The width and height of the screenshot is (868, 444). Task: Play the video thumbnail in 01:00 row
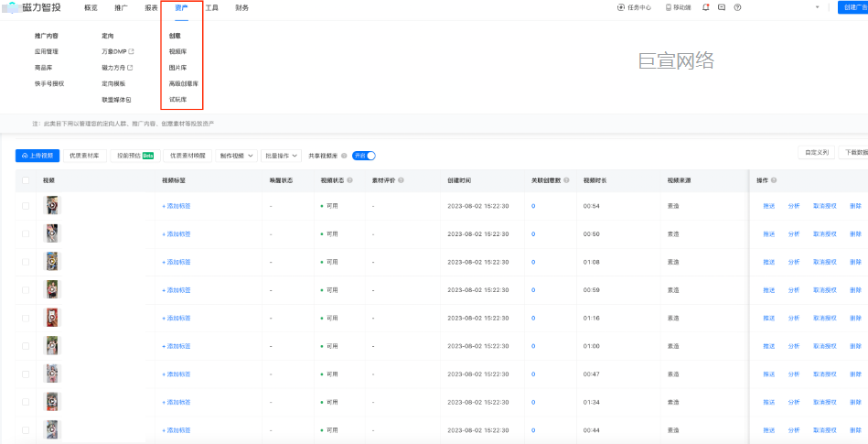pyautogui.click(x=52, y=345)
